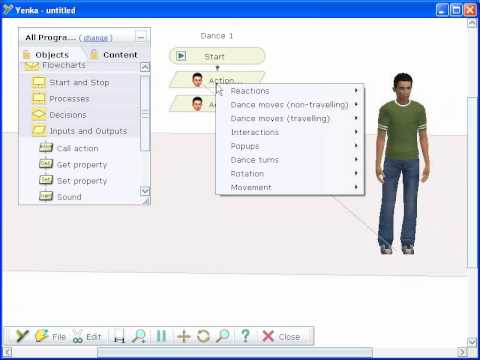Click the panel resize grip corner
This screenshot has height=360, width=480.
(x=146, y=201)
